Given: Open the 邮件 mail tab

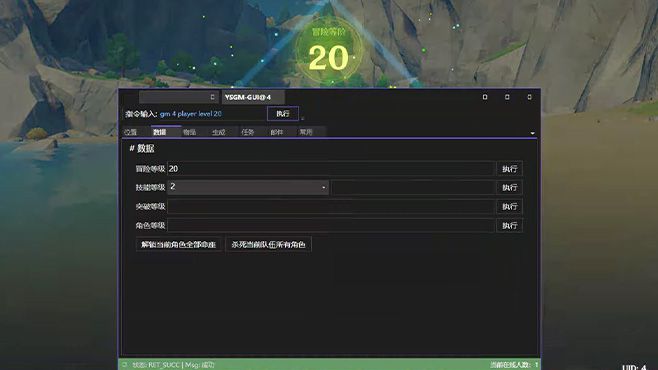Looking at the screenshot, I should pos(277,132).
